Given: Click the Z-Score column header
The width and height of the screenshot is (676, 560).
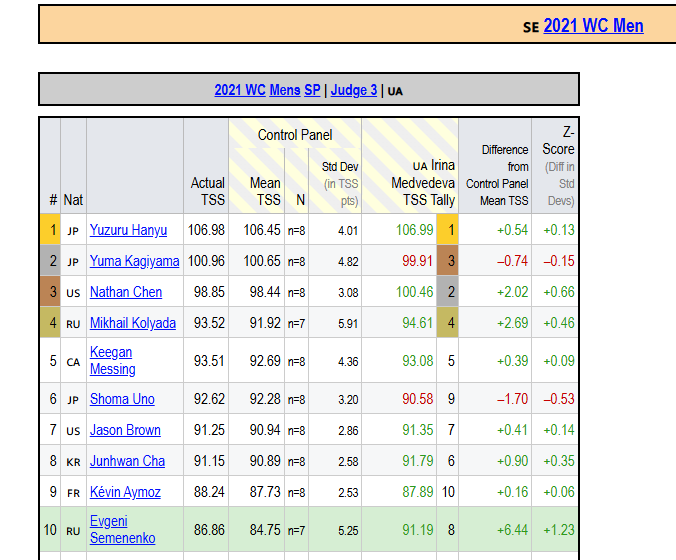Looking at the screenshot, I should (557, 166).
